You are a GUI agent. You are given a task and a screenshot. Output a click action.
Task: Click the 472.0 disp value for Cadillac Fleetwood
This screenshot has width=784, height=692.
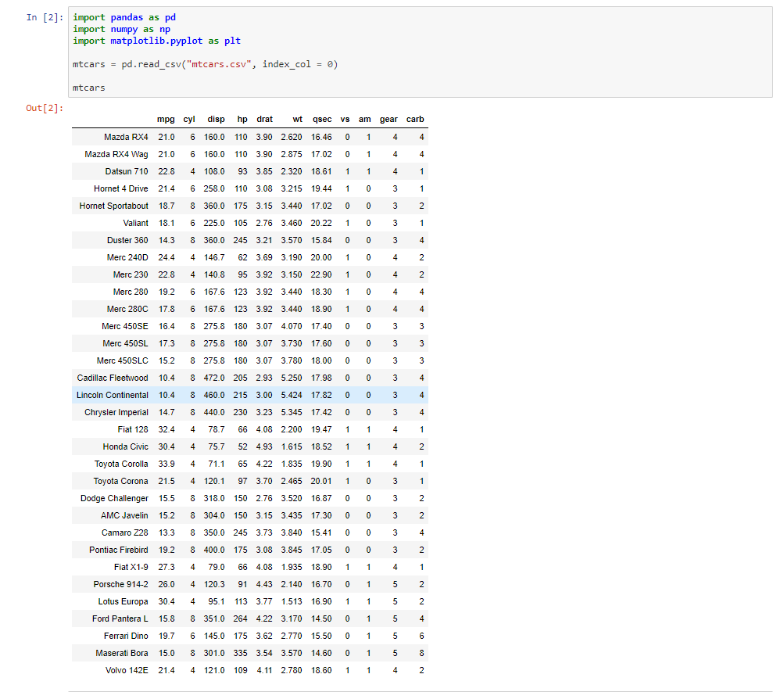(x=214, y=378)
